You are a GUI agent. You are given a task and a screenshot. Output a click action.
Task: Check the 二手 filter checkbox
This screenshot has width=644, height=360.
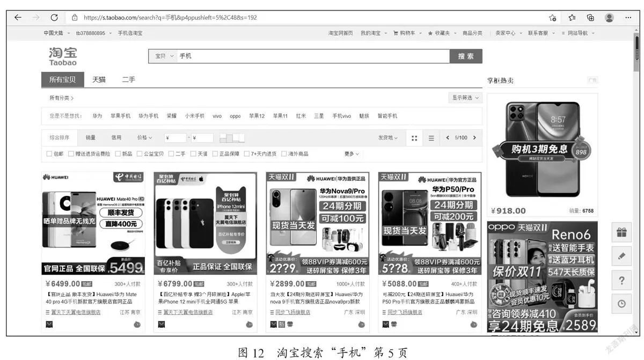click(x=171, y=154)
